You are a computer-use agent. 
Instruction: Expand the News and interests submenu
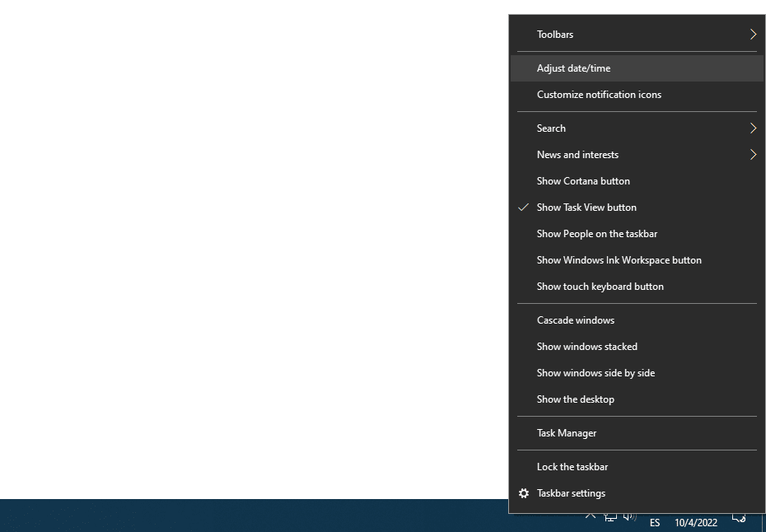tap(577, 154)
